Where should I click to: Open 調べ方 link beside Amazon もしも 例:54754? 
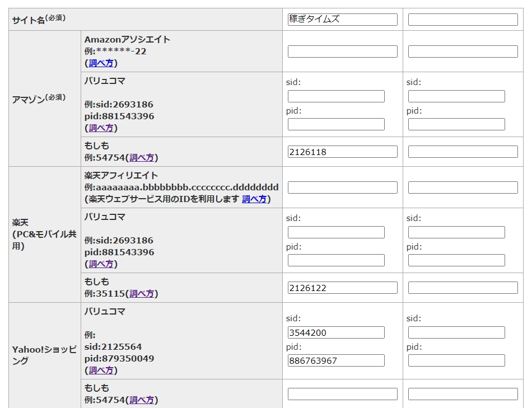tap(142, 158)
